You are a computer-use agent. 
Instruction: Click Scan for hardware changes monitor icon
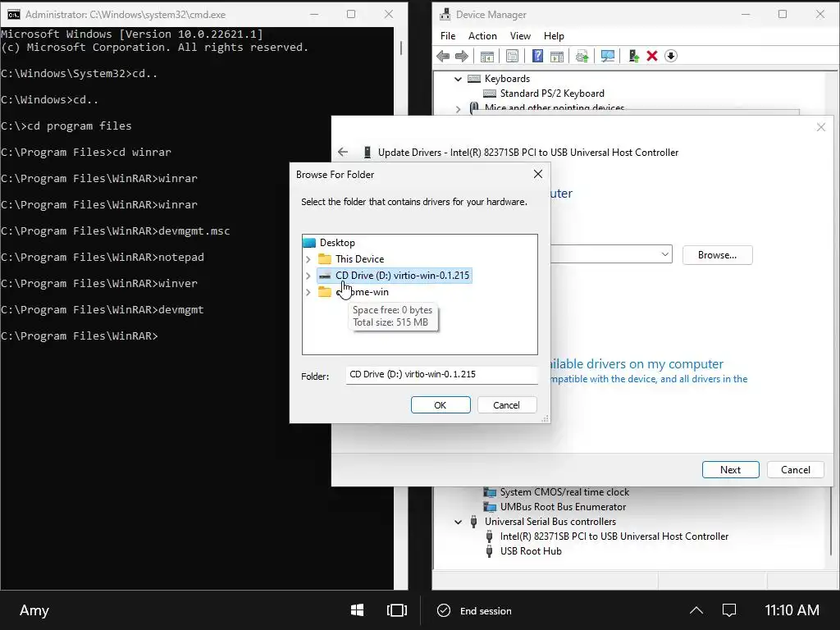pyautogui.click(x=608, y=56)
